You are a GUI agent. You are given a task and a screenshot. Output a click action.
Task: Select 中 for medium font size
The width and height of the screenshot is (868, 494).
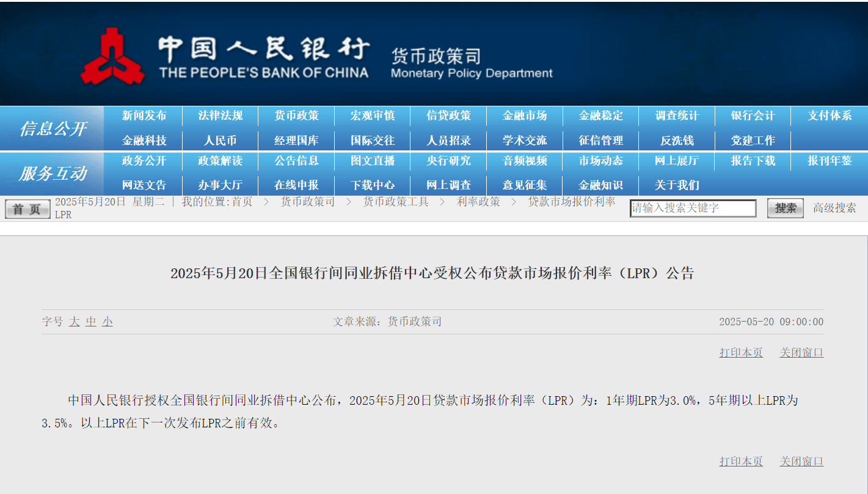90,322
